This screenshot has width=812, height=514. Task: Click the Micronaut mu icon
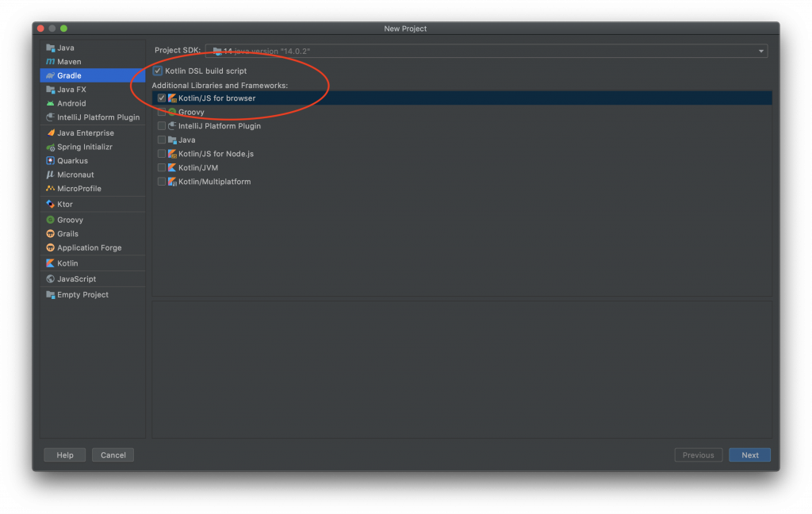coord(50,175)
